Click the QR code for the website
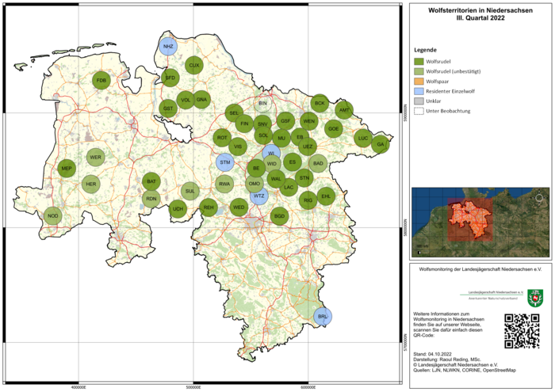555x392 pixels. tap(522, 331)
